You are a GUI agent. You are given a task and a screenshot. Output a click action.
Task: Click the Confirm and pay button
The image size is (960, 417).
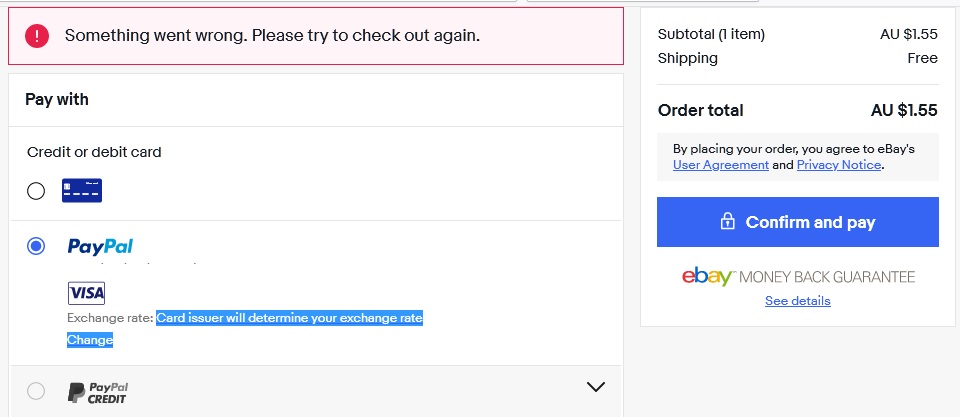tap(798, 222)
